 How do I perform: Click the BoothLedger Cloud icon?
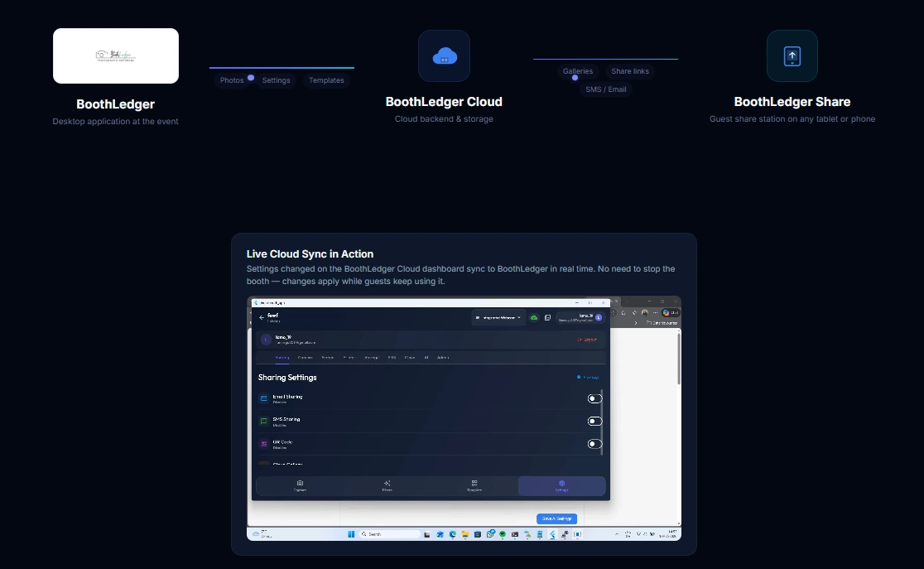444,56
